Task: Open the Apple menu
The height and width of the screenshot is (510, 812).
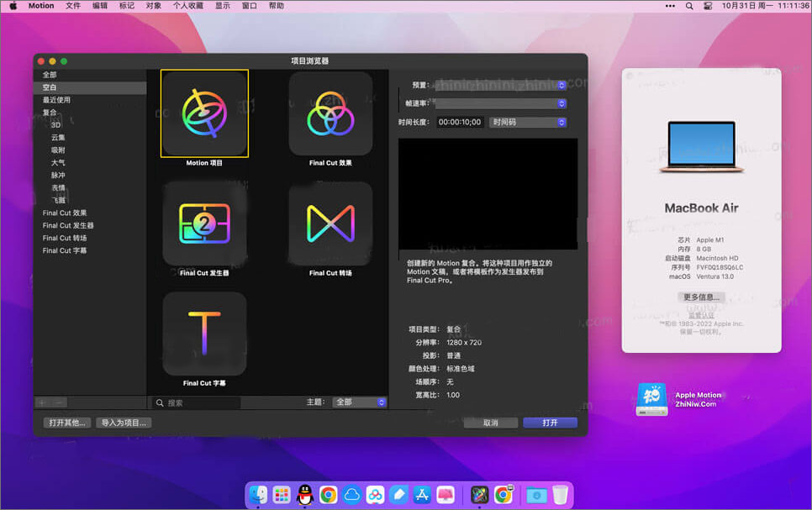Action: (13, 6)
